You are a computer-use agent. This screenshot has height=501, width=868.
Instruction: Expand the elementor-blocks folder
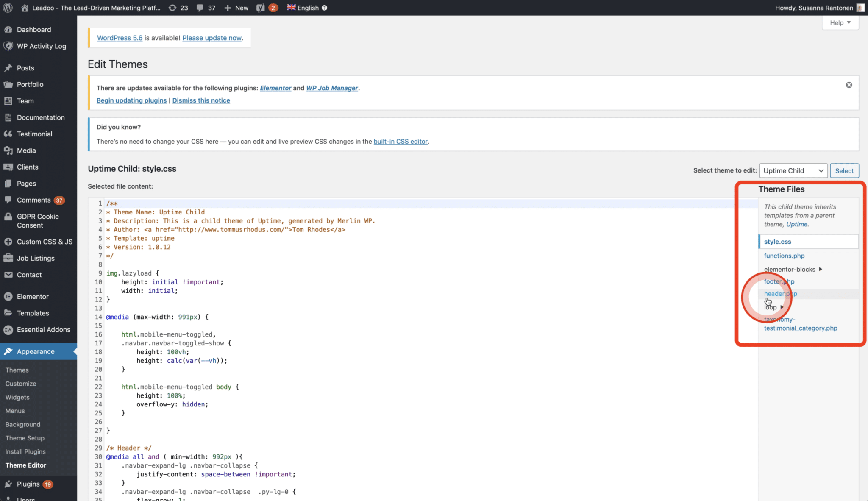(x=793, y=269)
